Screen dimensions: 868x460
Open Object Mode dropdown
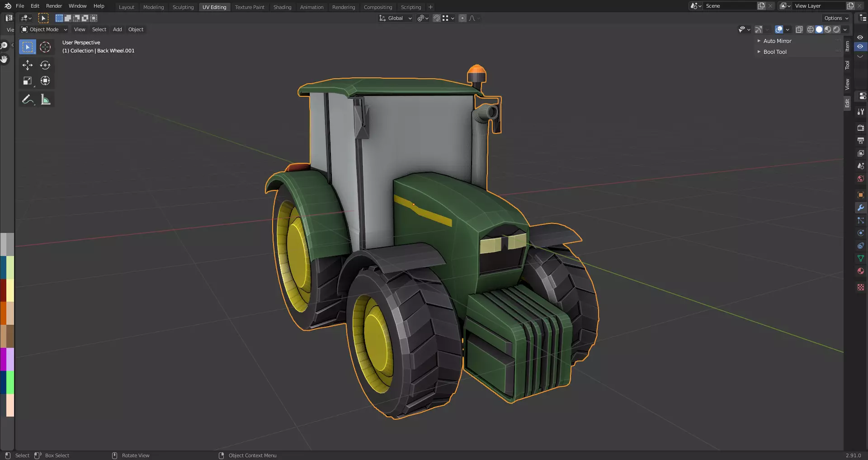(44, 29)
